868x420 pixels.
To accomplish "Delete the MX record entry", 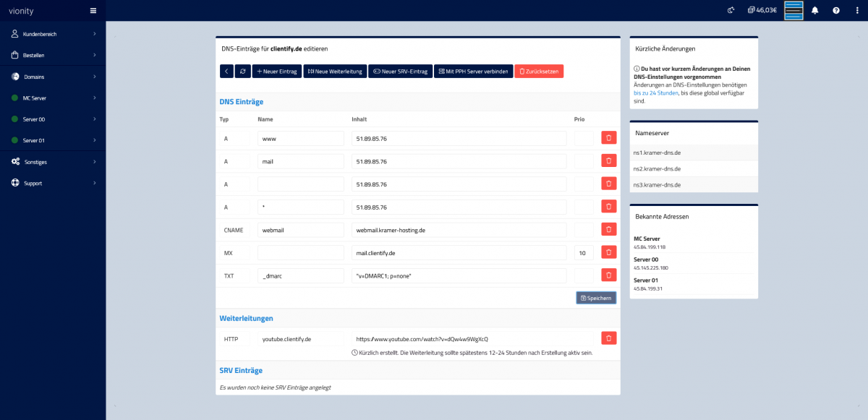I will pos(608,253).
